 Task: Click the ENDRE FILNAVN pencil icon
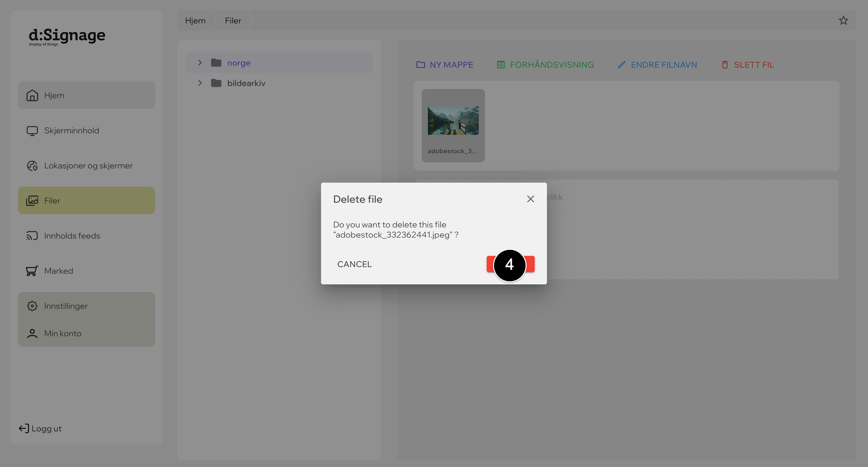coord(622,65)
